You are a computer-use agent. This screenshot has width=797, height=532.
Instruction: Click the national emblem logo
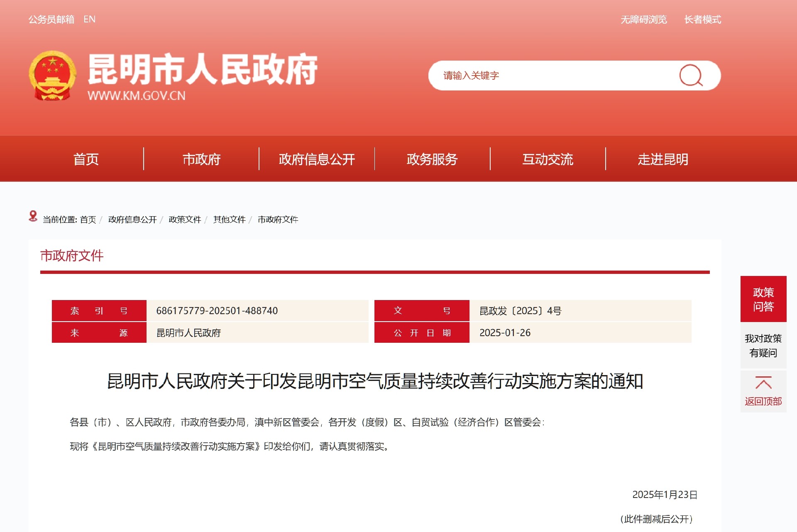point(52,76)
